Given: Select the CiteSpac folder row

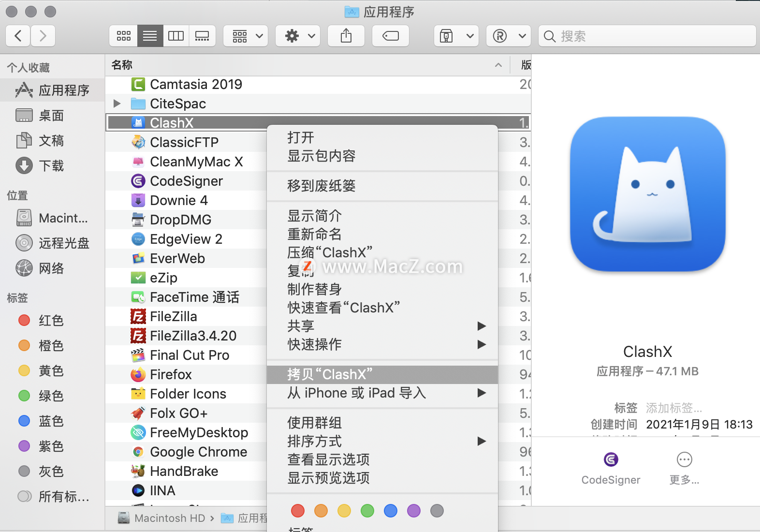Looking at the screenshot, I should pyautogui.click(x=318, y=103).
